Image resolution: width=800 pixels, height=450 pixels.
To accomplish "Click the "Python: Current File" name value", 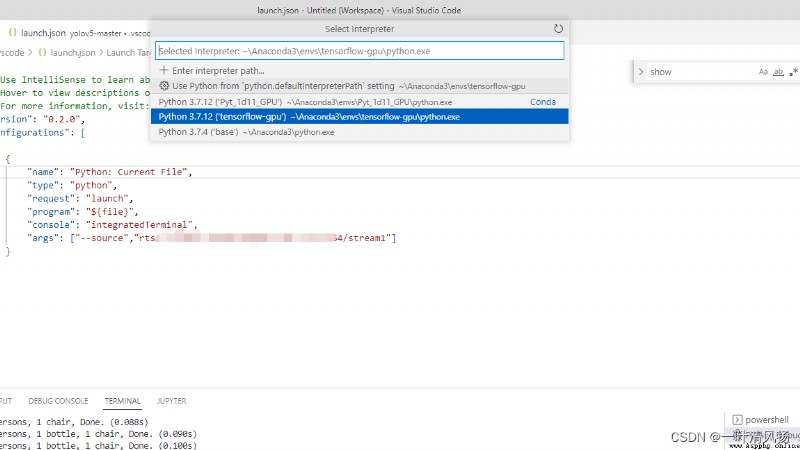I will (129, 172).
